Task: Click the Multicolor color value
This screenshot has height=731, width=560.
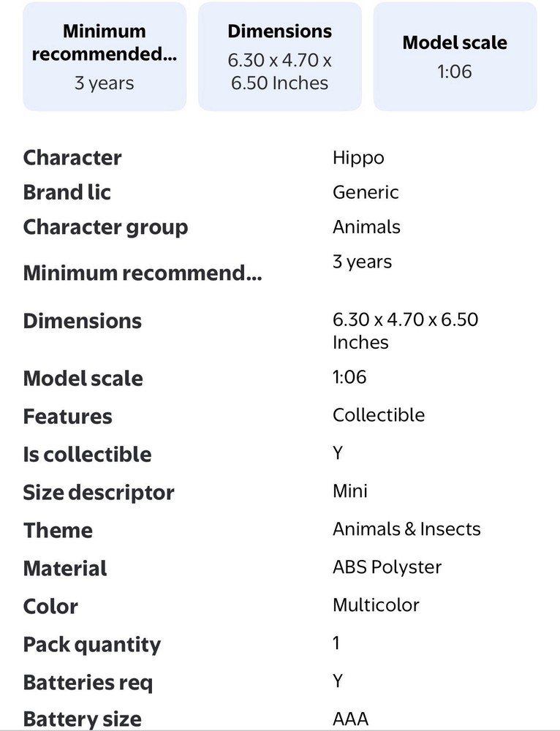Action: (377, 605)
